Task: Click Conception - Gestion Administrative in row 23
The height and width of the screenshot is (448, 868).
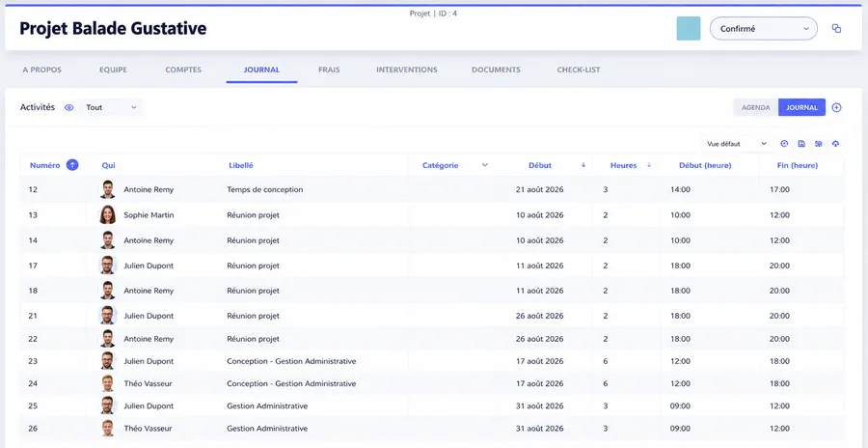Action: 291,361
